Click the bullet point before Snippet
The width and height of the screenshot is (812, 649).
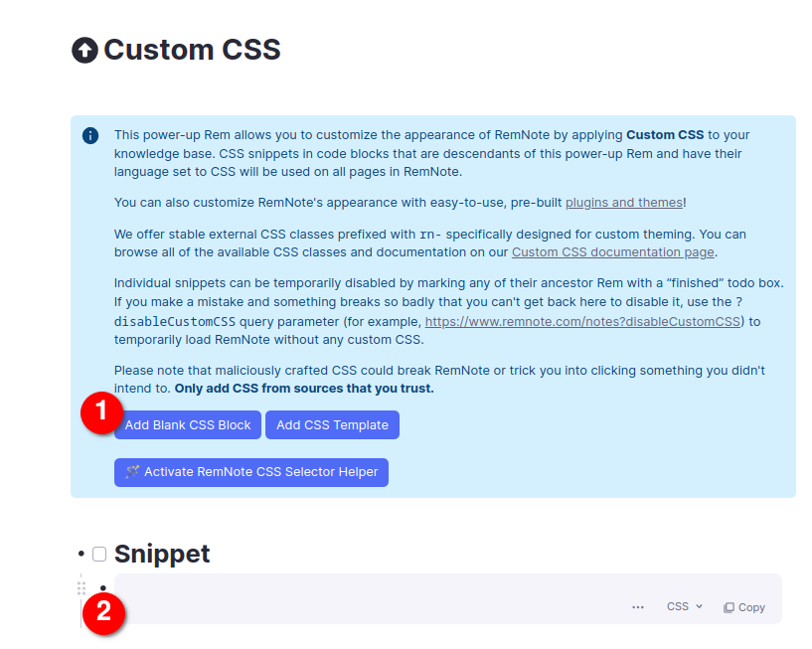(x=81, y=554)
